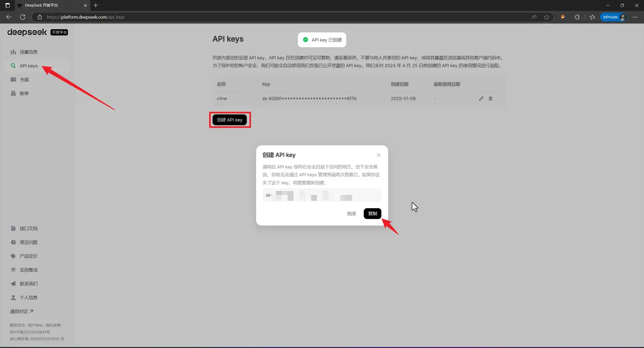Open 通用对话 external chat link

coord(21,311)
